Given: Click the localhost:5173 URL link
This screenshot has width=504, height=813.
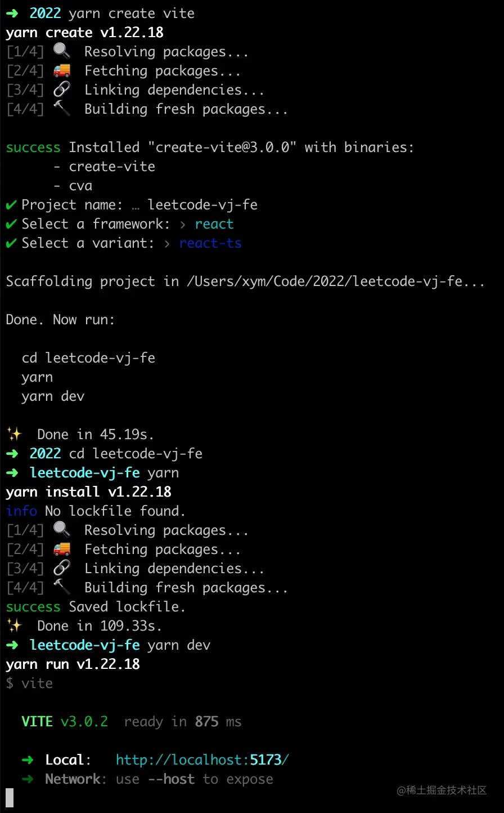Looking at the screenshot, I should pos(202,760).
